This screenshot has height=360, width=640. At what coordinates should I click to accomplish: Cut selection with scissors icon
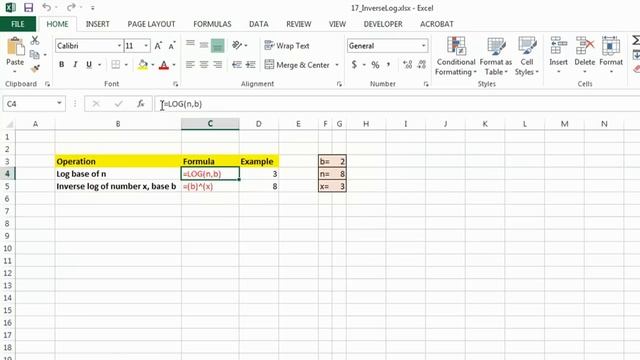pos(35,40)
